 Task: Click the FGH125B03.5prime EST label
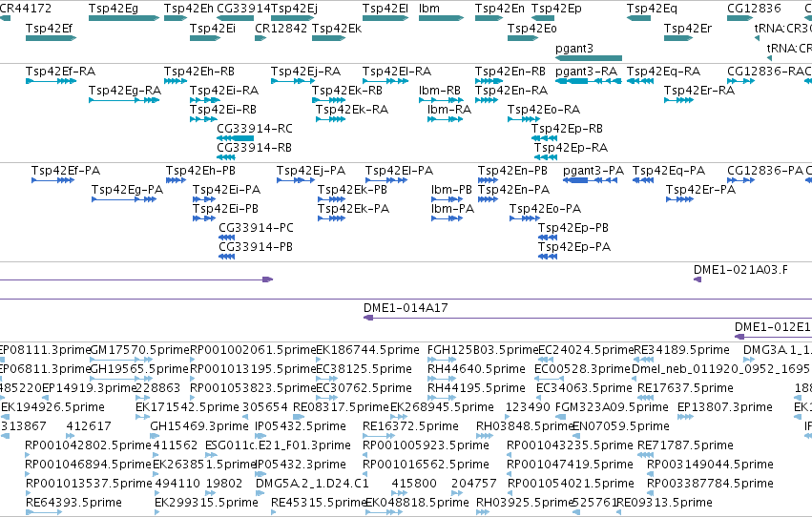(x=483, y=350)
